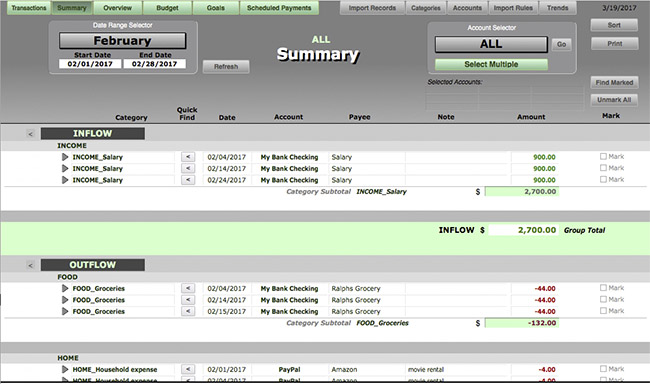This screenshot has height=384, width=650.
Task: Mark the 02/01/2017 Amazon movie rental transaction
Action: click(x=603, y=369)
